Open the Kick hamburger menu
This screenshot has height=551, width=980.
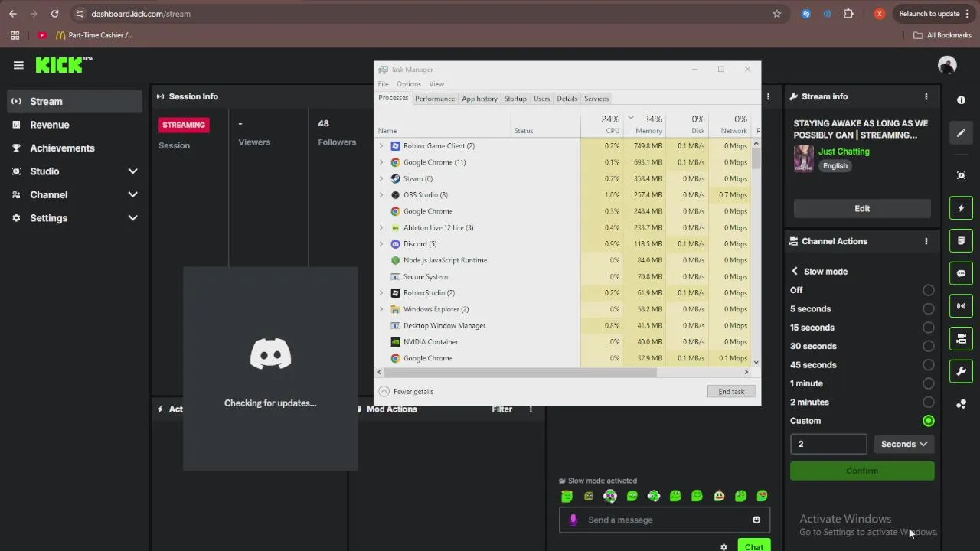coord(18,65)
